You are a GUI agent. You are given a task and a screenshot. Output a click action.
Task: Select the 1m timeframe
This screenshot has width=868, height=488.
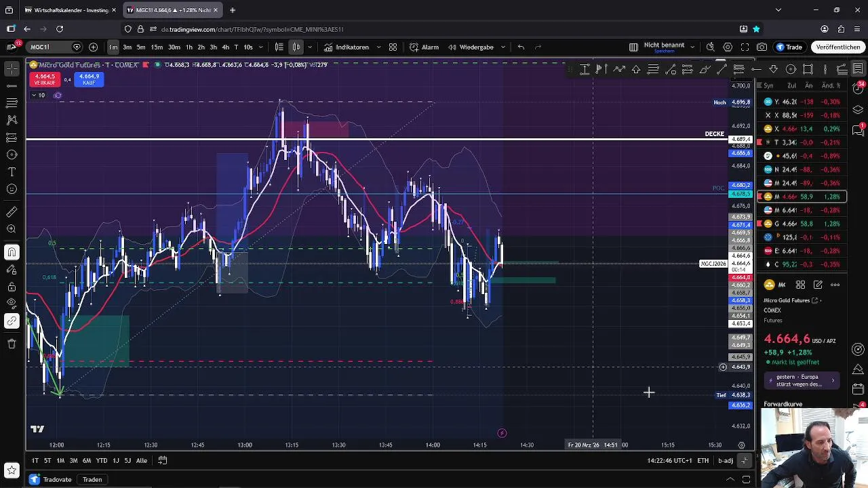click(113, 47)
